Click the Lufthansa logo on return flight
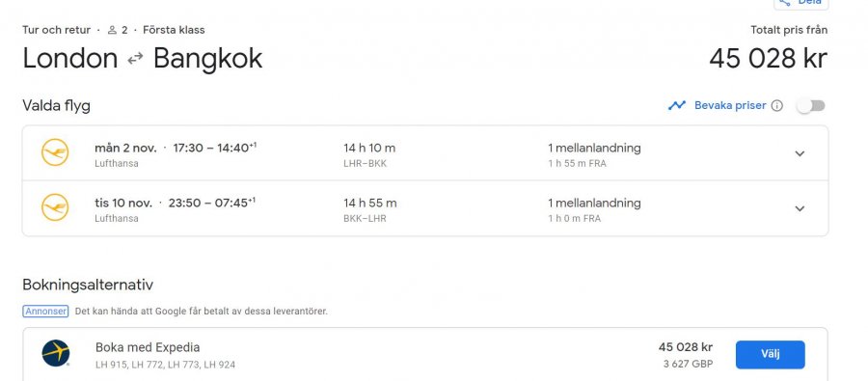868x381 pixels. click(55, 207)
